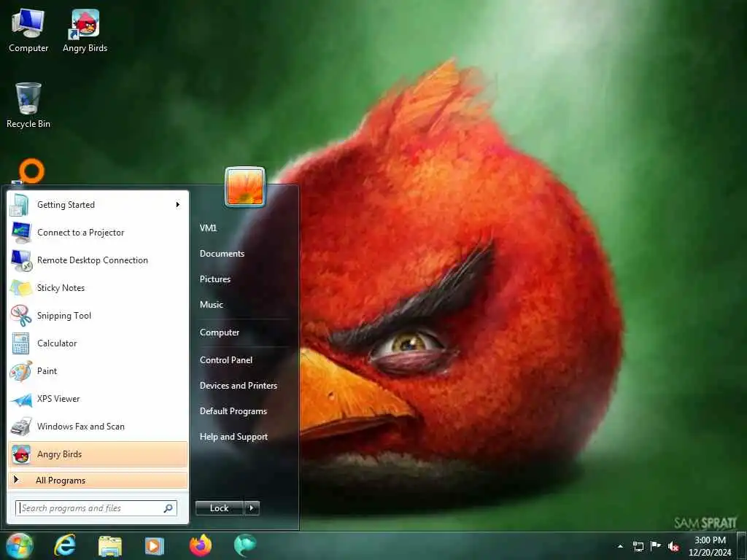Viewport: 747px width, 560px height.
Task: Open Windows Media Player on taskbar
Action: click(154, 546)
